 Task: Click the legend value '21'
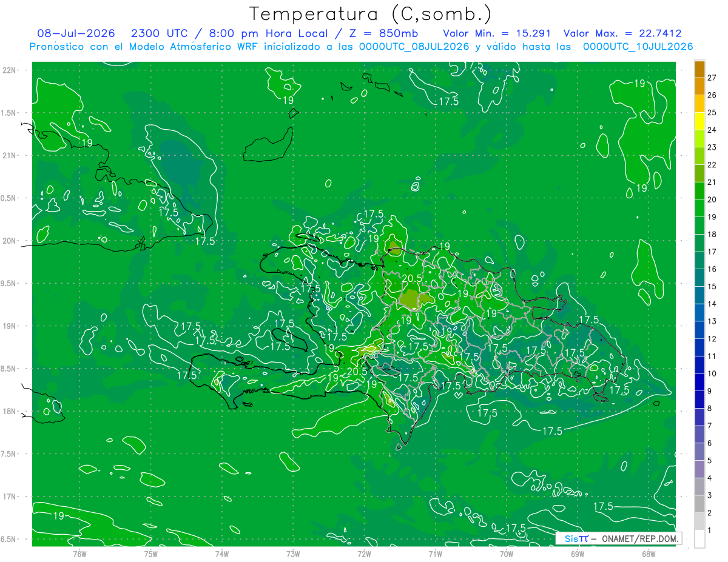(x=712, y=182)
